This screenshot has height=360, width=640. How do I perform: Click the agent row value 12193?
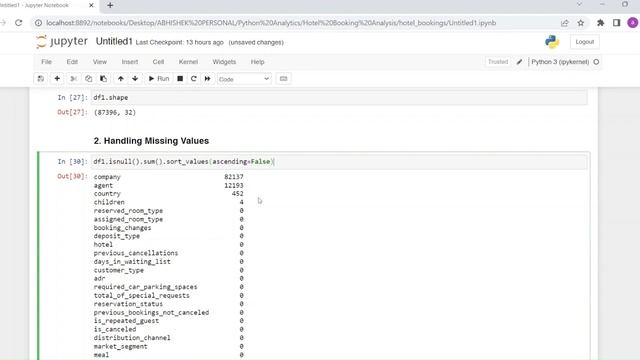click(233, 185)
